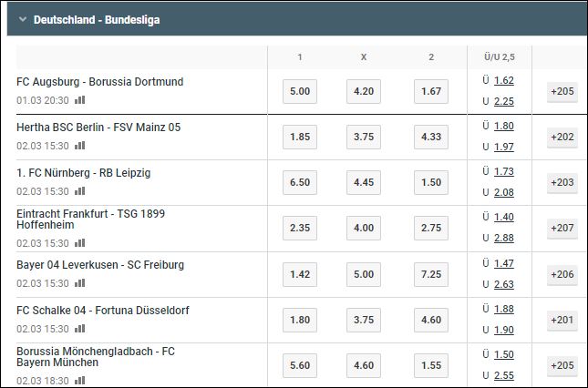
Task: Expand +207 more markets for Frankfurt vs Hoffenheim
Action: point(562,228)
